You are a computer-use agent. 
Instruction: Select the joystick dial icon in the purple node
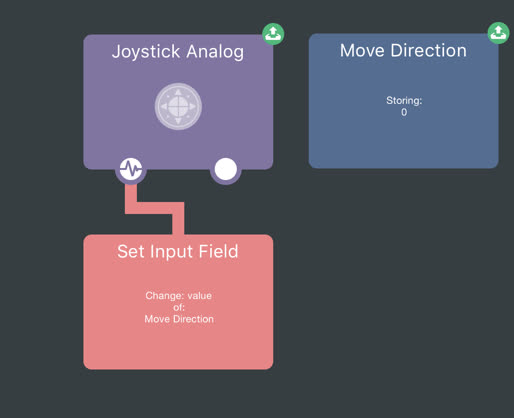pos(178,106)
